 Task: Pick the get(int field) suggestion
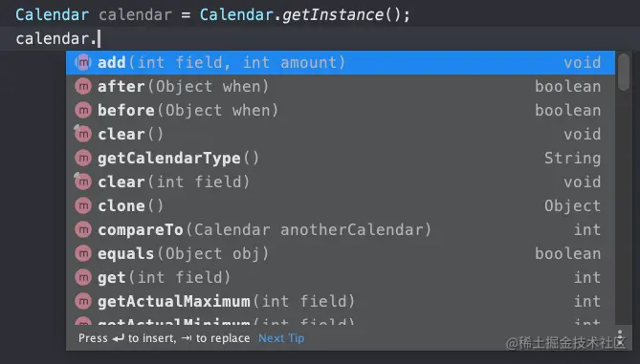341,278
